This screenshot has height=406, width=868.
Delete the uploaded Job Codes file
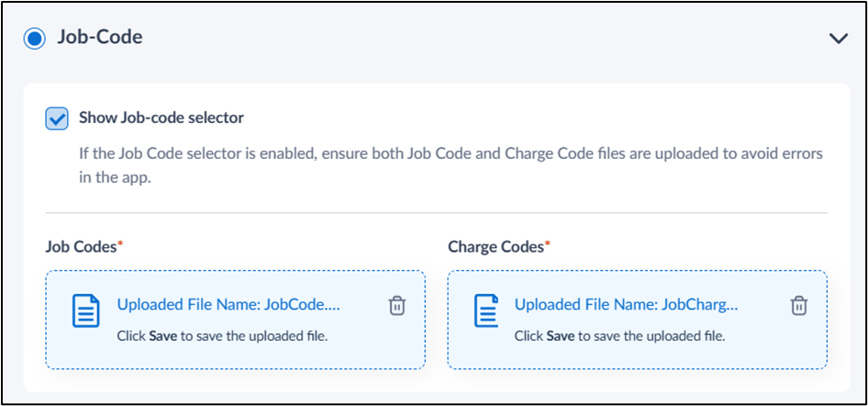397,306
